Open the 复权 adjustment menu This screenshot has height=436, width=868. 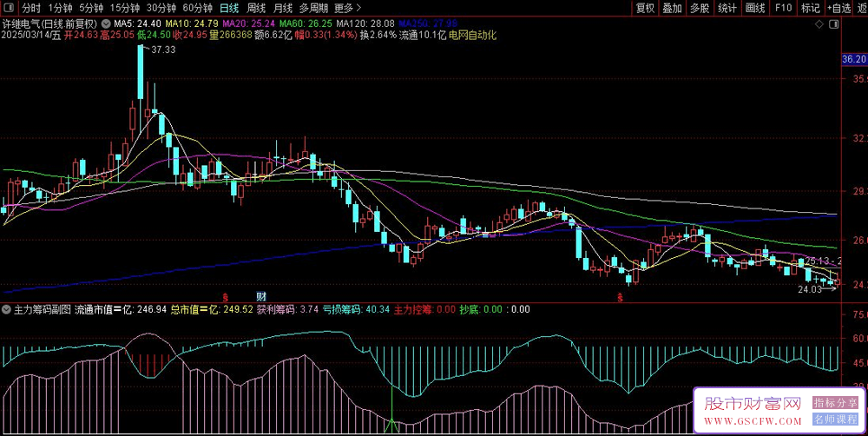click(646, 9)
